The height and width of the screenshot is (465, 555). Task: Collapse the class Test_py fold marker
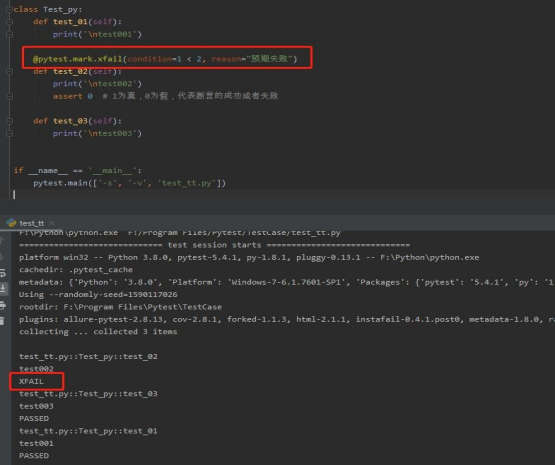10,10
